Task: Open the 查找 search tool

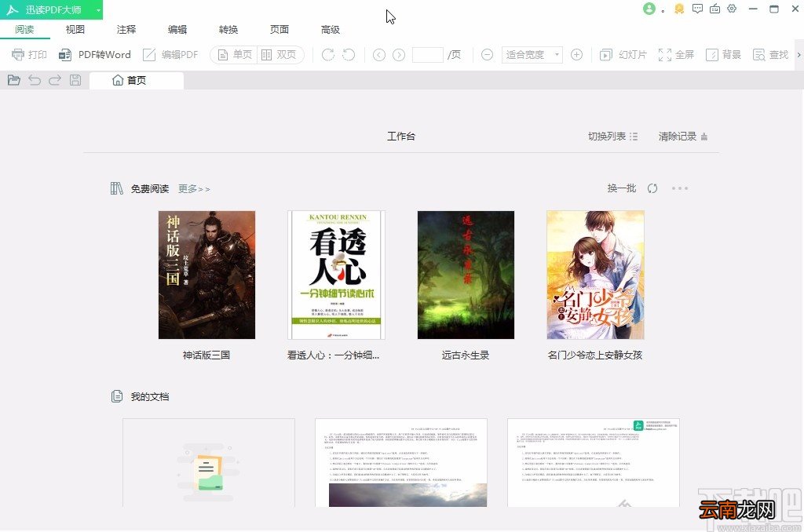Action: (770, 54)
